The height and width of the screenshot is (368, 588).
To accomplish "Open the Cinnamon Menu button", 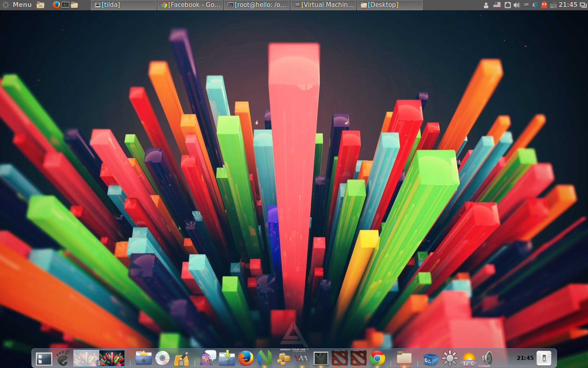I will pos(17,5).
